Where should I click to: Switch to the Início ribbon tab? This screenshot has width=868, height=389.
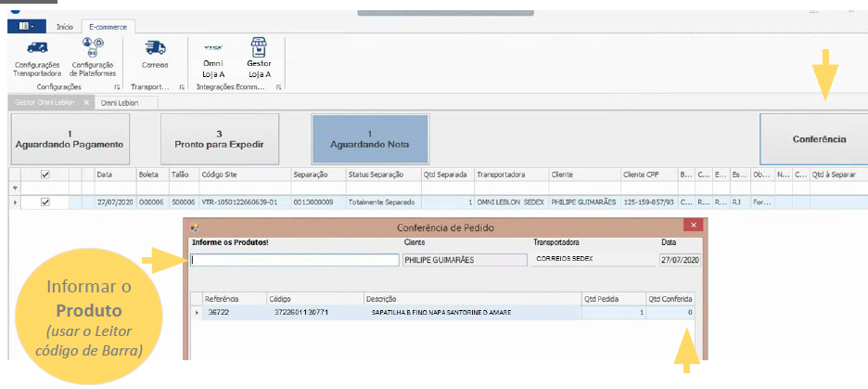pos(65,27)
